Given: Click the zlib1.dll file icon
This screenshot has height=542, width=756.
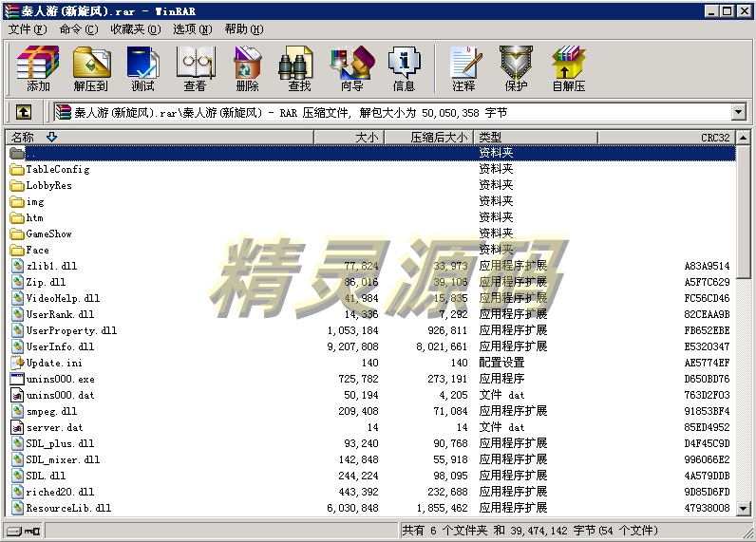Looking at the screenshot, I should [17, 266].
